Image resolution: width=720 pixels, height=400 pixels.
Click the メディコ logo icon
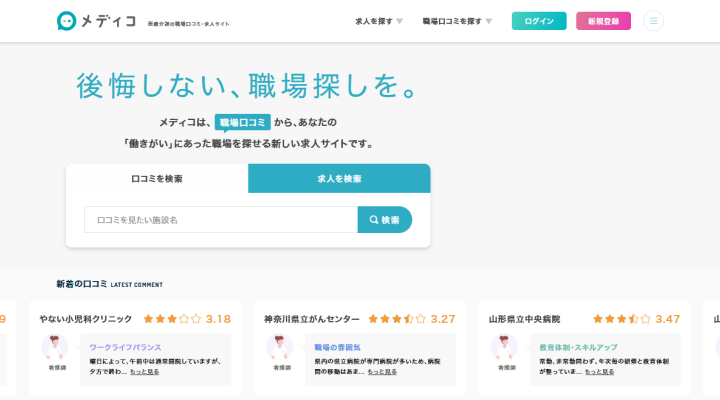(67, 21)
